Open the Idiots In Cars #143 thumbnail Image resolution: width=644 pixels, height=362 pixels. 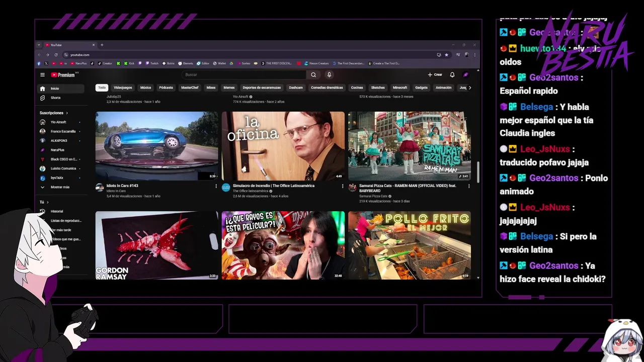(x=157, y=146)
